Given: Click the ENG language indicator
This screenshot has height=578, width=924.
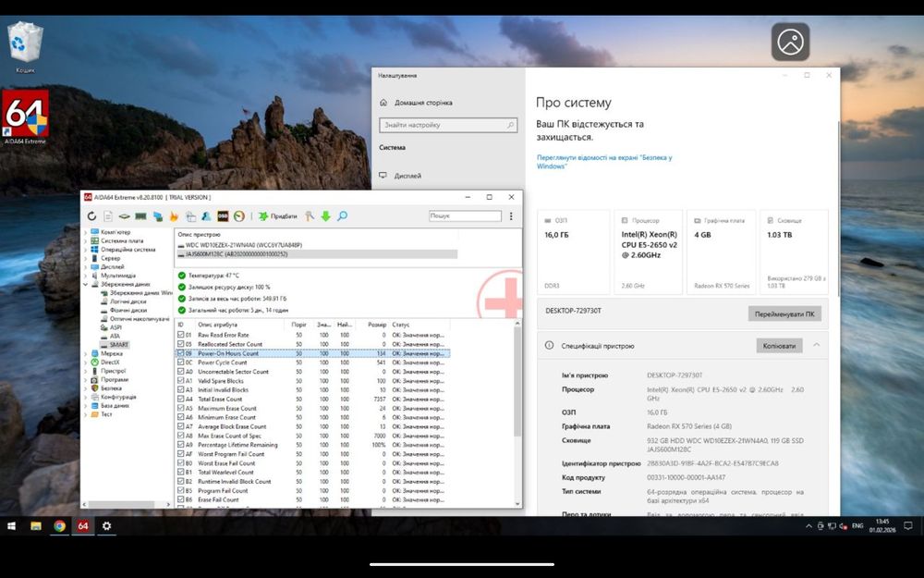Looking at the screenshot, I should (x=857, y=525).
